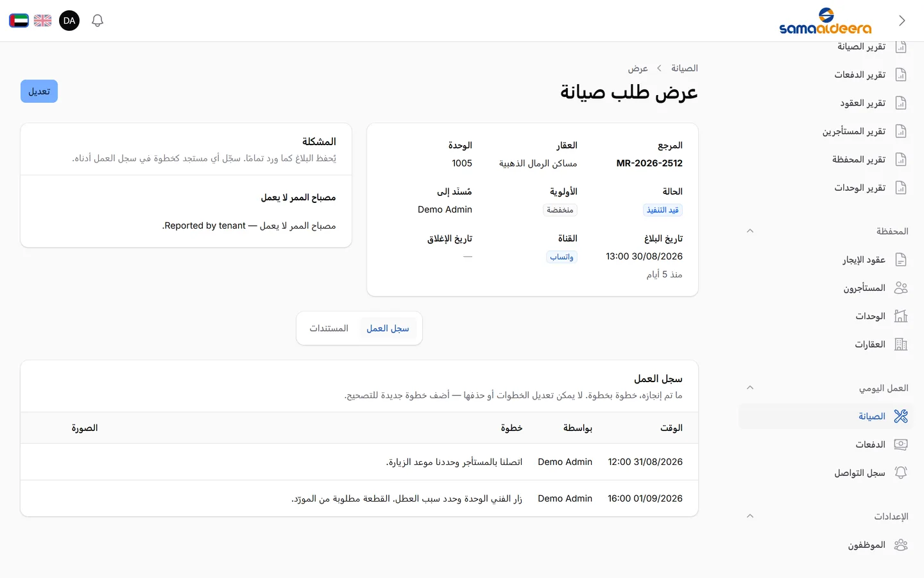Click the reference number MR-2026-2512
The image size is (924, 578).
tap(649, 163)
